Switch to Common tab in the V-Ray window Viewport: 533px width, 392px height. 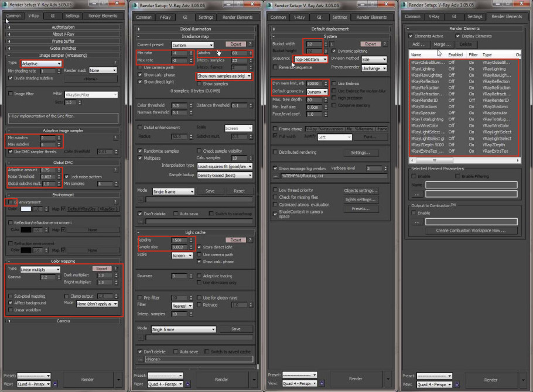pyautogui.click(x=13, y=16)
